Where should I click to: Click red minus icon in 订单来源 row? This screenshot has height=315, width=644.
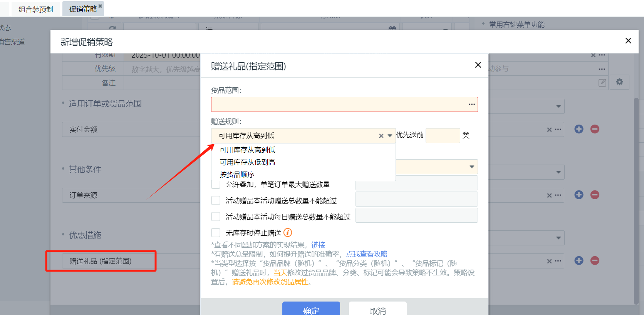[x=595, y=195]
